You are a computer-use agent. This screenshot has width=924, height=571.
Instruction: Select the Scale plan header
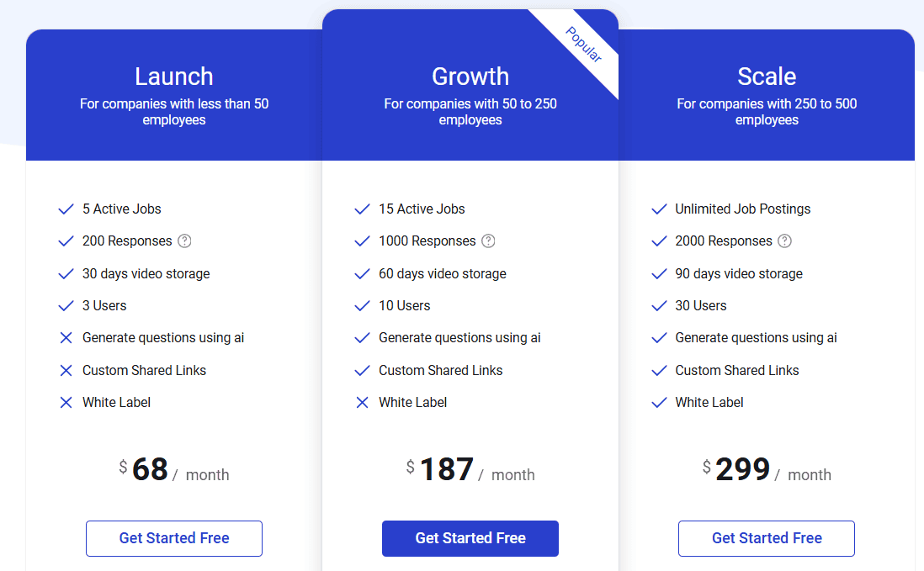click(x=766, y=77)
